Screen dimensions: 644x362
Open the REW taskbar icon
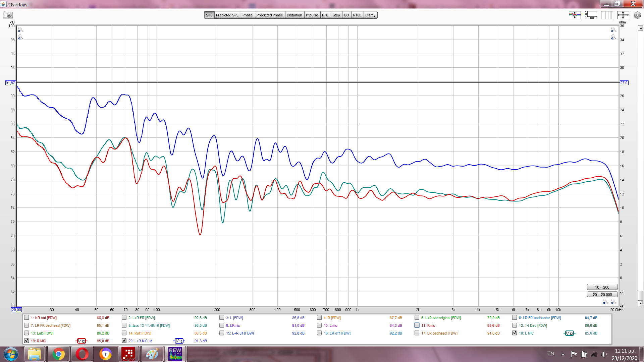pyautogui.click(x=175, y=354)
